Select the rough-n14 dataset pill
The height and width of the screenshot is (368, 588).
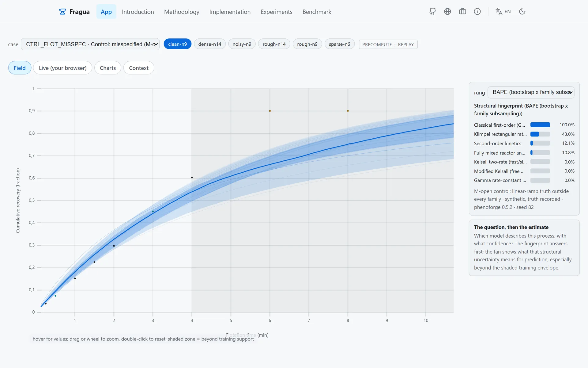tap(274, 44)
